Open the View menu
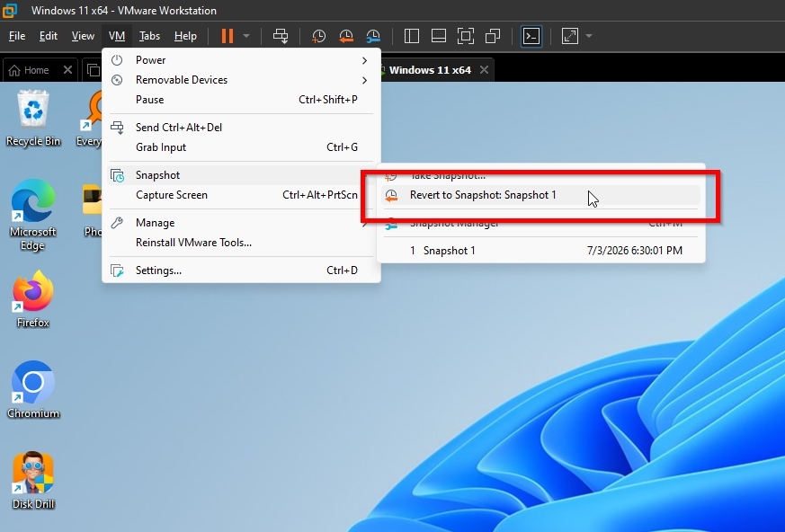 click(x=83, y=36)
